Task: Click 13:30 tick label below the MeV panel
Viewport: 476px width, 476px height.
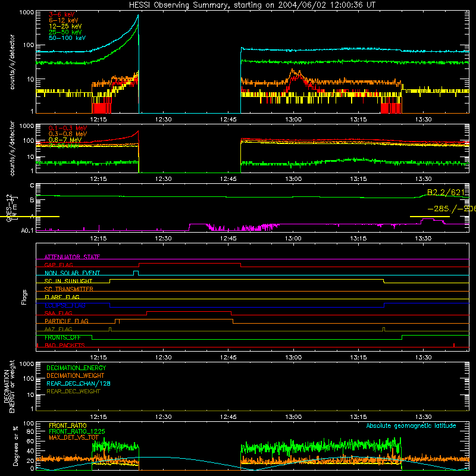Action: pyautogui.click(x=423, y=179)
